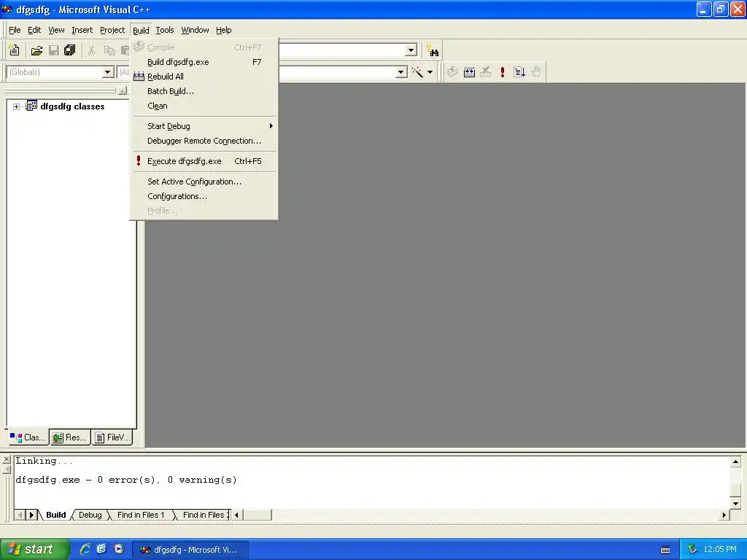747x560 pixels.
Task: Click Internet Explorer quick launch icon
Action: pos(85,549)
